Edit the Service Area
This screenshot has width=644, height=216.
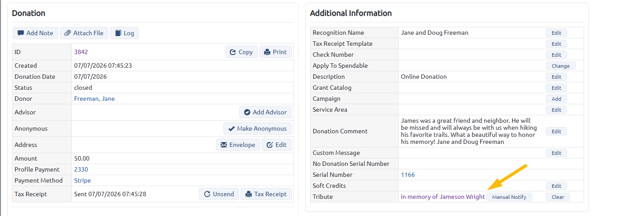pos(556,110)
